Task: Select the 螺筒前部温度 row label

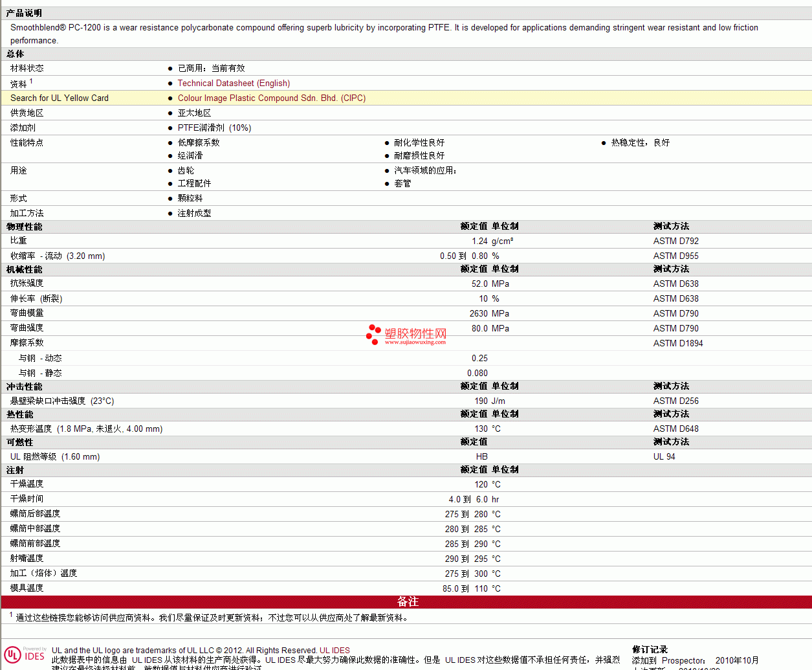Action: [x=36, y=543]
